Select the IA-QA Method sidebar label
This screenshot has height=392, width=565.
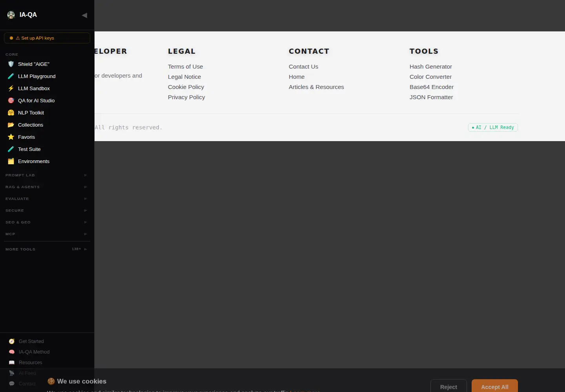[34, 352]
